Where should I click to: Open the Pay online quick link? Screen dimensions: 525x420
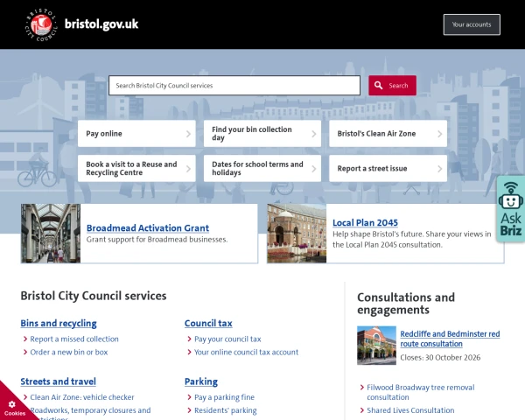pos(136,134)
